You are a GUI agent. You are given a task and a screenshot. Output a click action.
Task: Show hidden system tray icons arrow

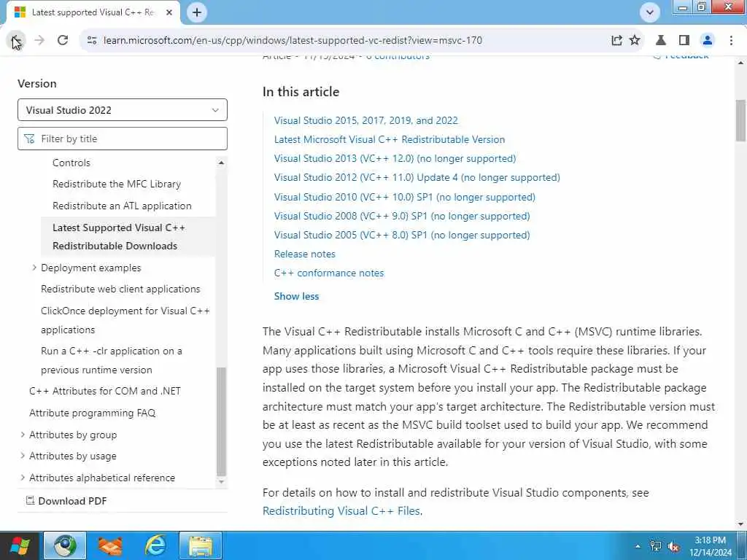point(638,546)
